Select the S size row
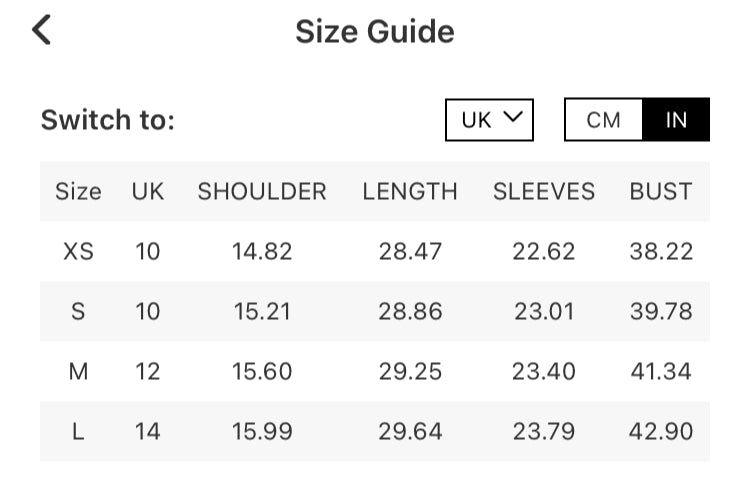Viewport: 750px width, 493px height. (78, 312)
